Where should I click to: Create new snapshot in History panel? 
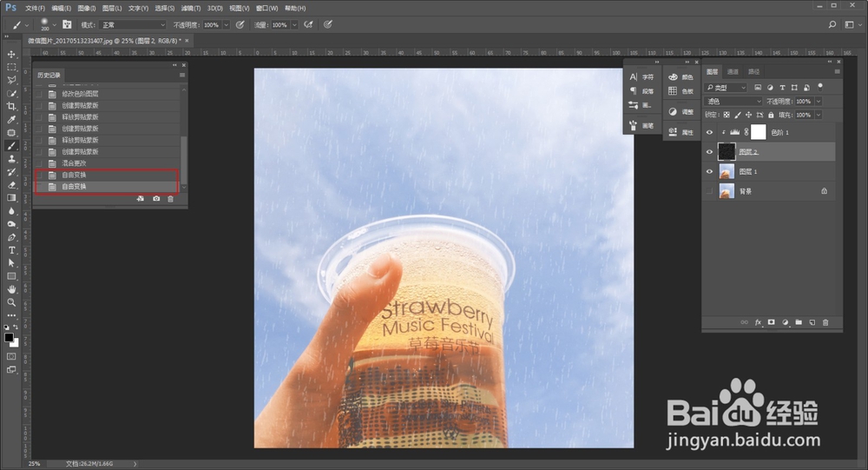coord(156,198)
